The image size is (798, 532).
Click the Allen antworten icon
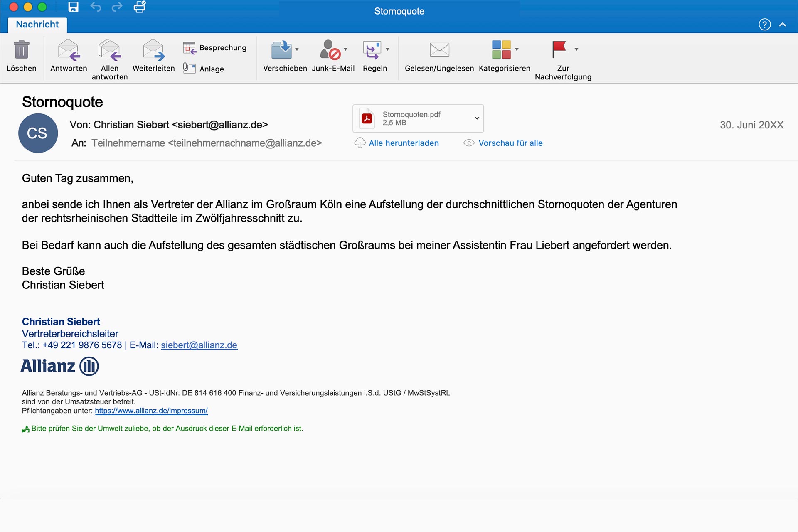click(x=109, y=50)
